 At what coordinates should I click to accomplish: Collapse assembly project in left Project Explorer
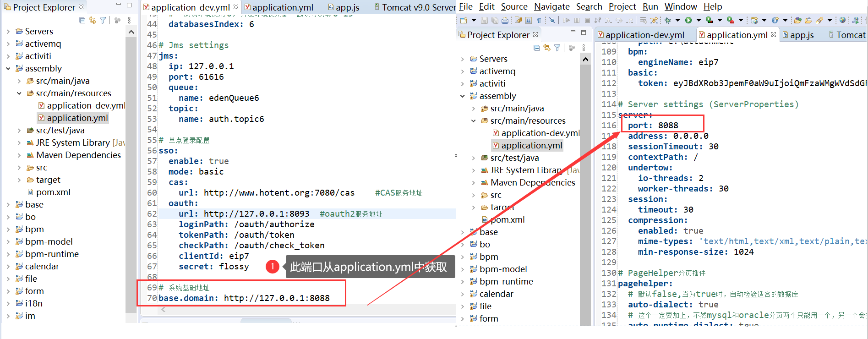[x=8, y=69]
